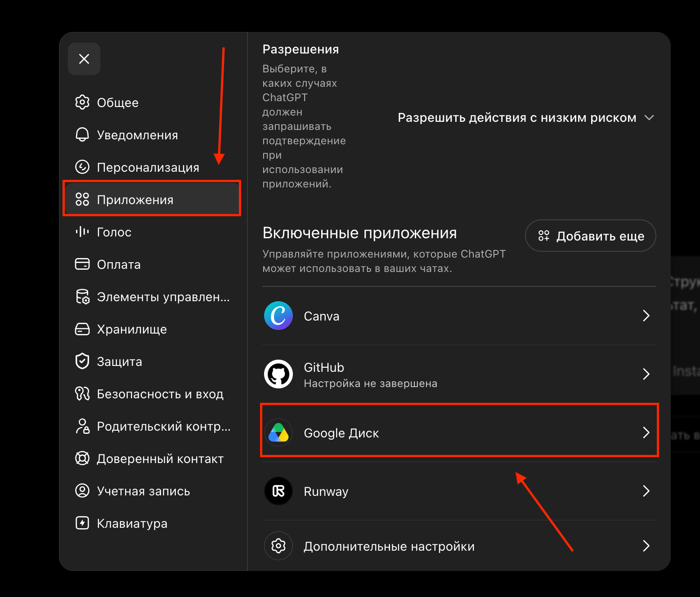Click the person-lock icon for Родительский контроль
This screenshot has height=597, width=700.
82,426
